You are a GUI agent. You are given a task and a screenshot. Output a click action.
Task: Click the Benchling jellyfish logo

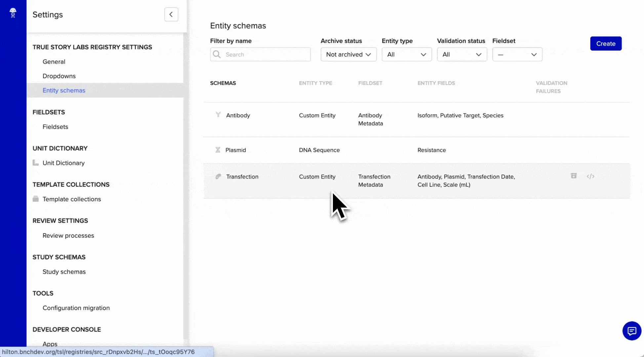(13, 13)
